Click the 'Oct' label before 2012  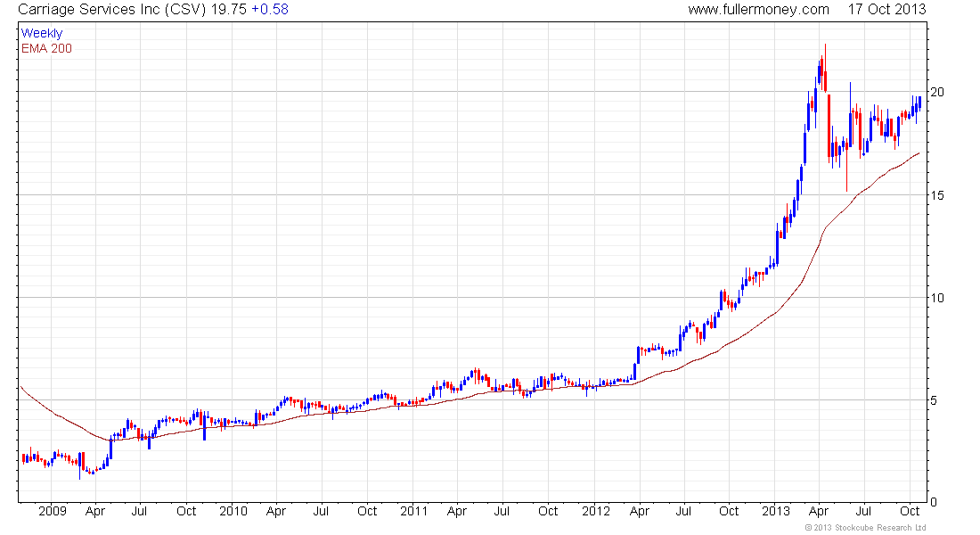548,511
